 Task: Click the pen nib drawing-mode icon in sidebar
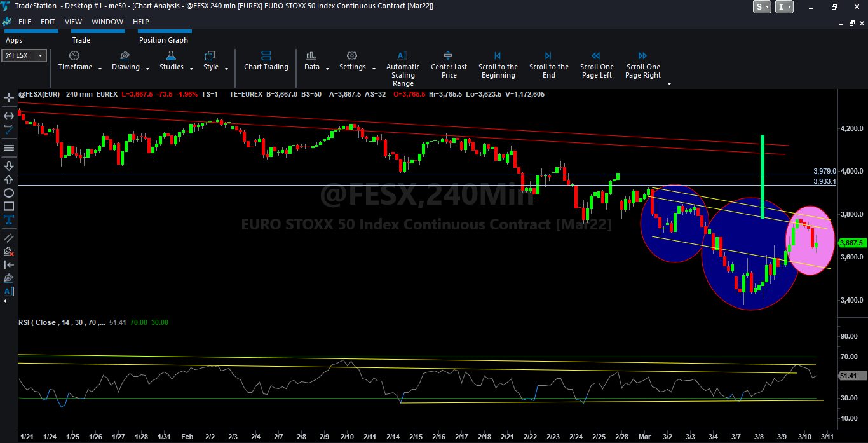click(9, 278)
